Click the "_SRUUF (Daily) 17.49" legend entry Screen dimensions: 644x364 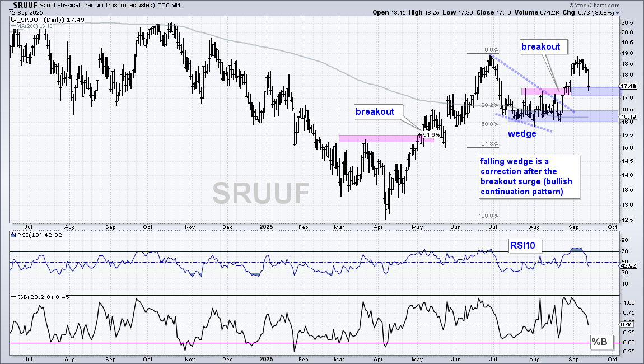tap(47, 20)
